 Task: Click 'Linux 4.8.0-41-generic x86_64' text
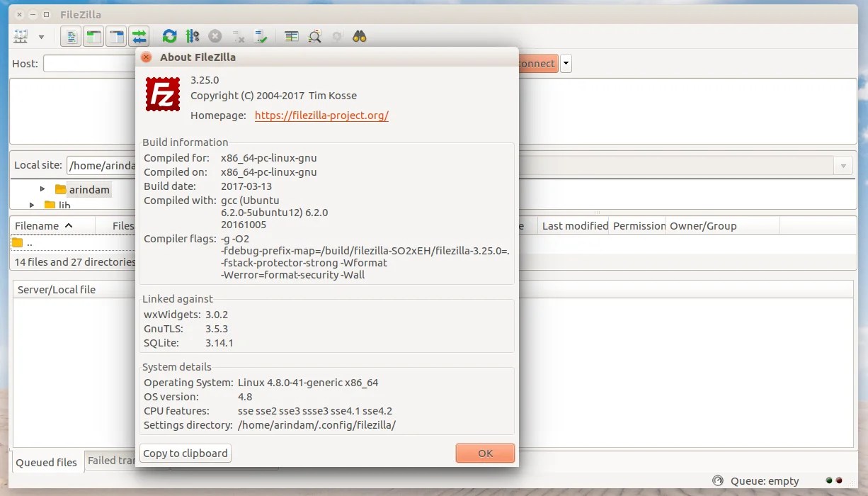[308, 382]
